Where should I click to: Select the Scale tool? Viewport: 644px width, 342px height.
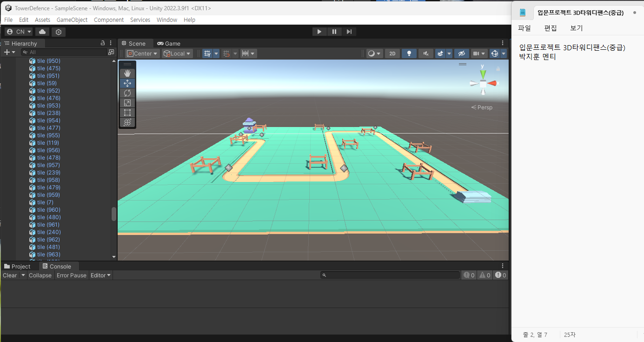coord(127,103)
